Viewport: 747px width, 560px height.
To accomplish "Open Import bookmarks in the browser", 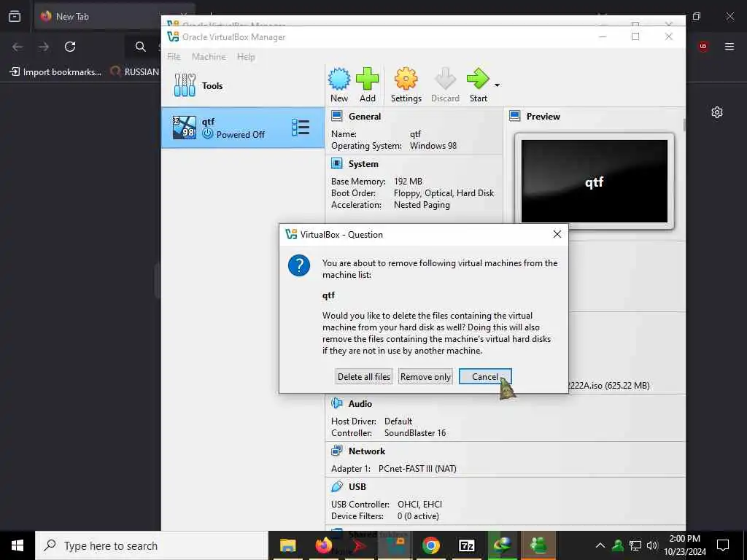I will 55,72.
